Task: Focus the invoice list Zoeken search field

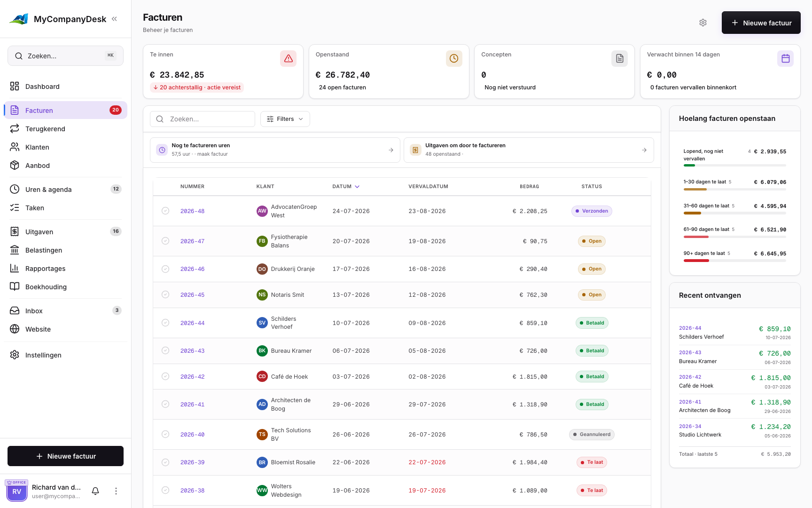Action: tap(203, 119)
